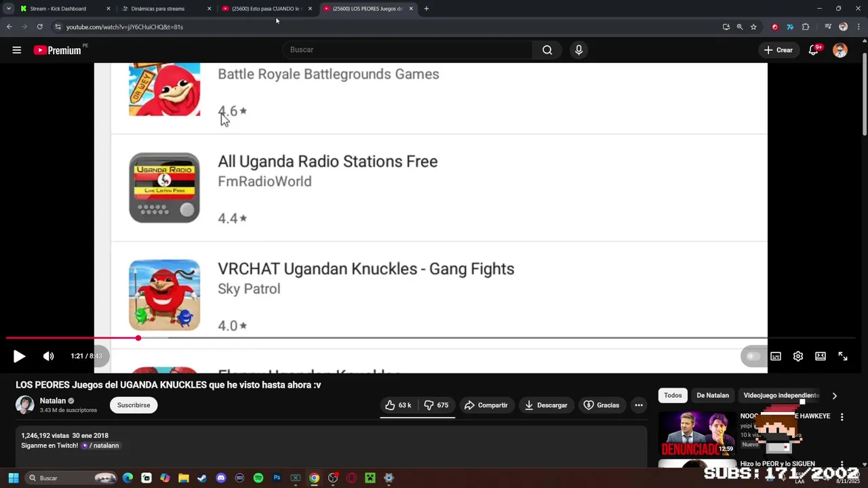Open options for the HAWKEYE recommended video
868x488 pixels.
click(842, 418)
